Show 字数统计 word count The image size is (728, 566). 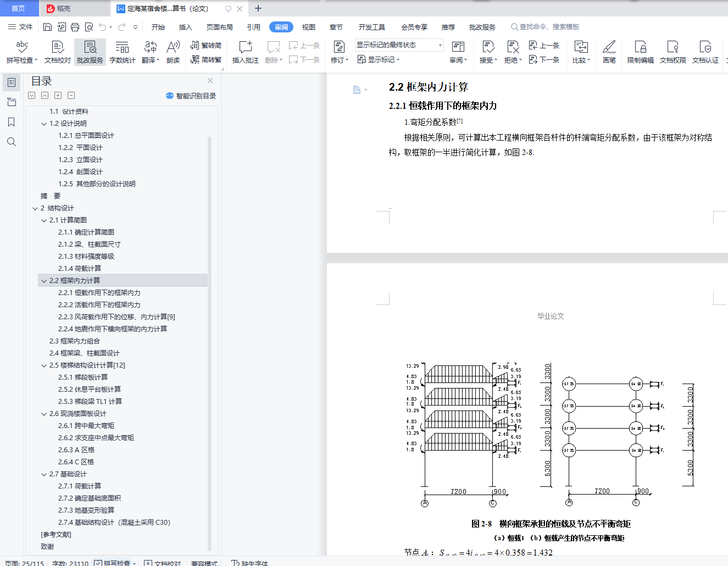123,52
